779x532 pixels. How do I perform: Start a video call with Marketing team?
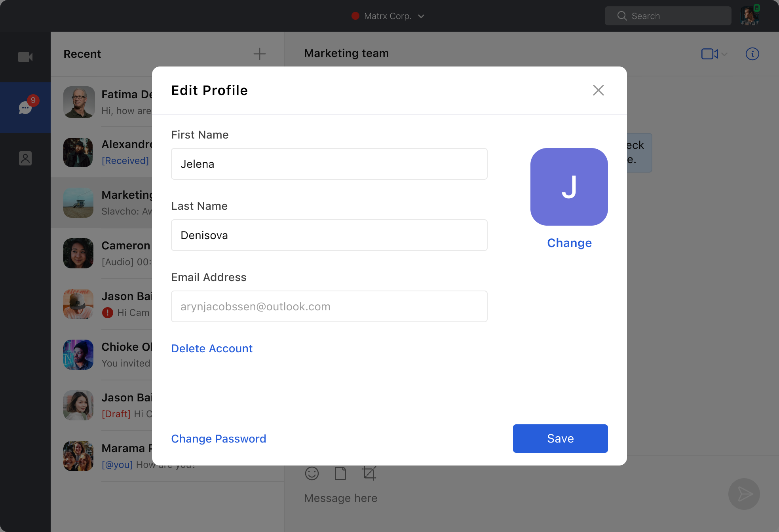point(709,54)
